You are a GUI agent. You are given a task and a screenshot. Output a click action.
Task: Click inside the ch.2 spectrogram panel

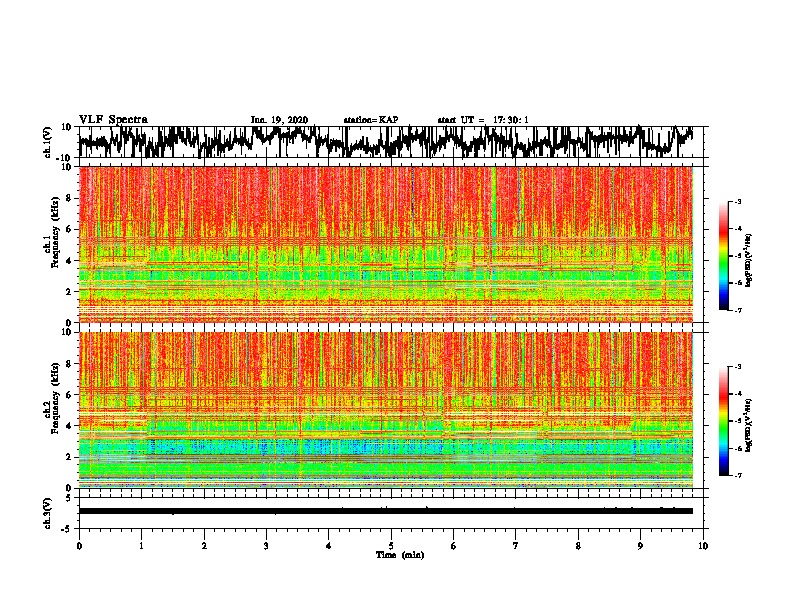385,410
